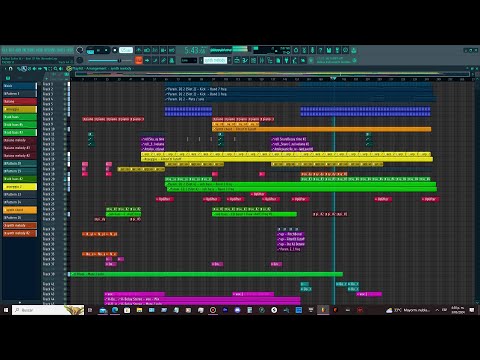This screenshot has width=480, height=360.
Task: Select the playlist Draw tool
Action: [x=19, y=68]
